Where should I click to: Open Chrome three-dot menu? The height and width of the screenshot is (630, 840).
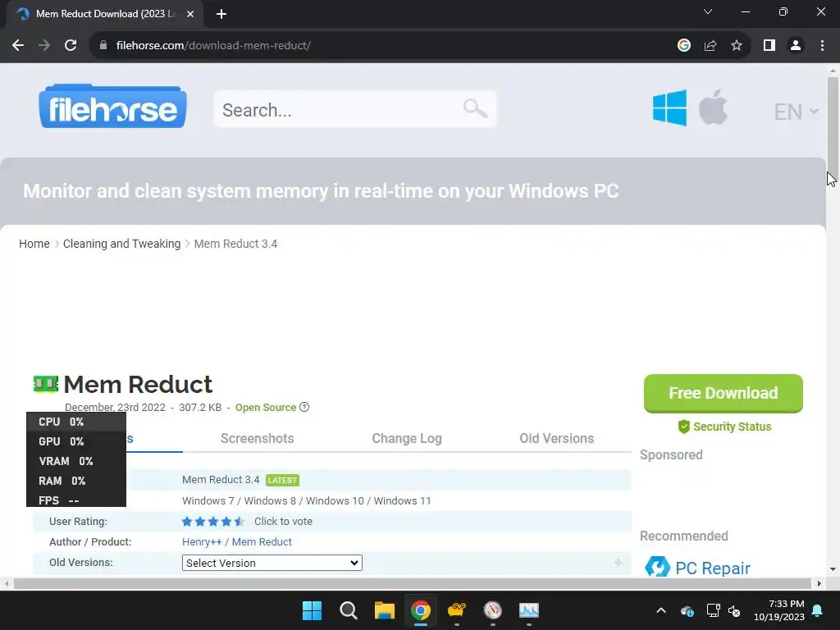[822, 45]
